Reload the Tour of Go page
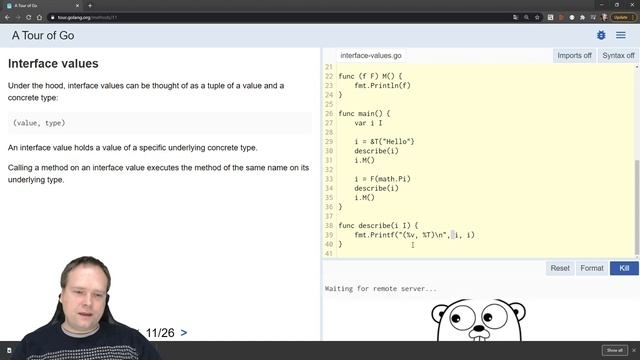This screenshot has width=640, height=360. pos(29,18)
